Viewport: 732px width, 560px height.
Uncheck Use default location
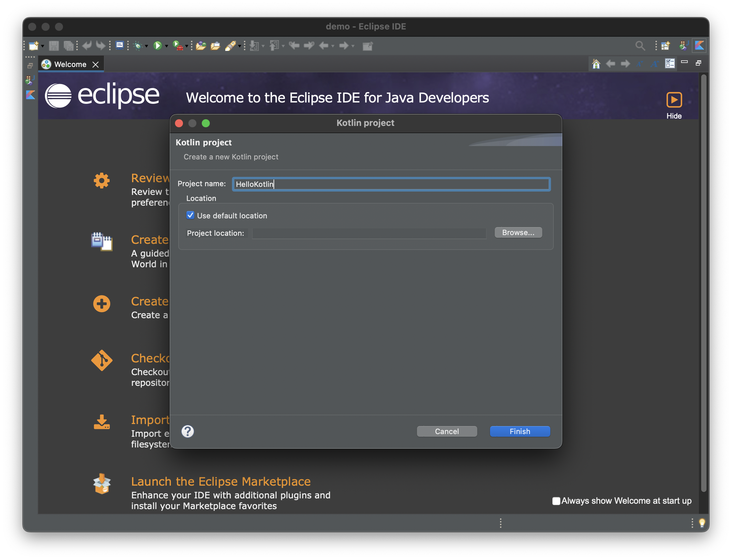(x=190, y=215)
